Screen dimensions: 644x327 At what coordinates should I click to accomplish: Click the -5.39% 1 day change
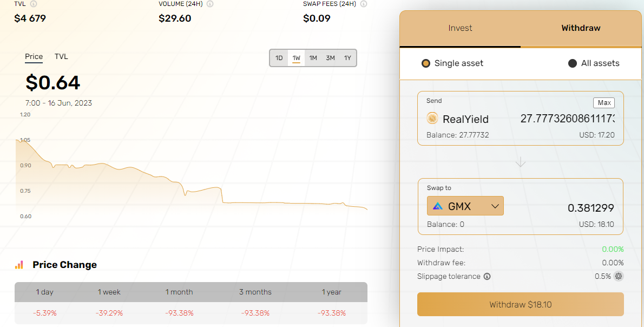click(x=45, y=313)
